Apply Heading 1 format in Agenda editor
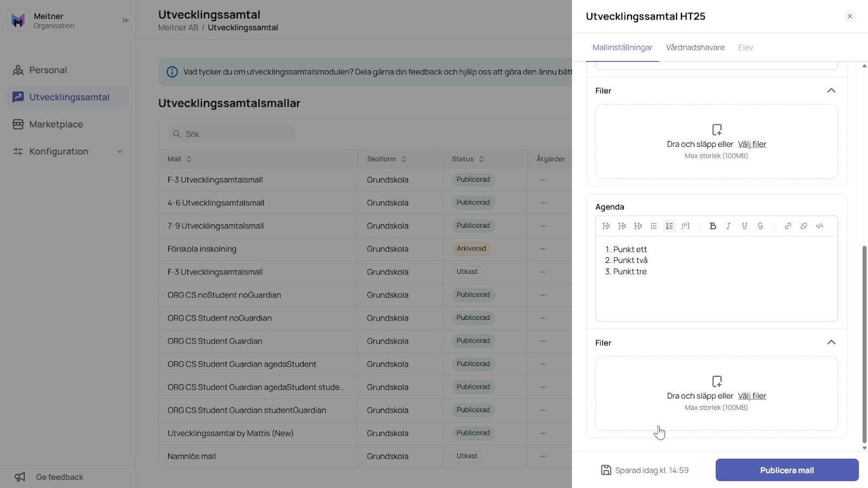 click(606, 226)
